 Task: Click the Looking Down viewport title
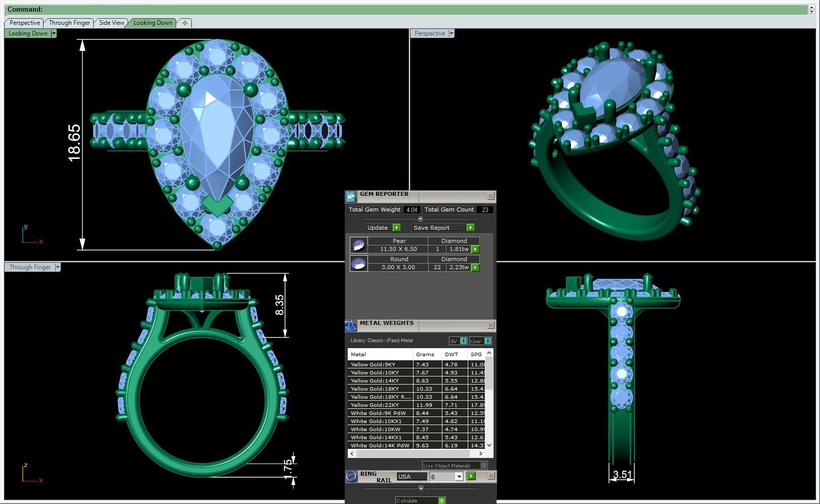click(28, 33)
